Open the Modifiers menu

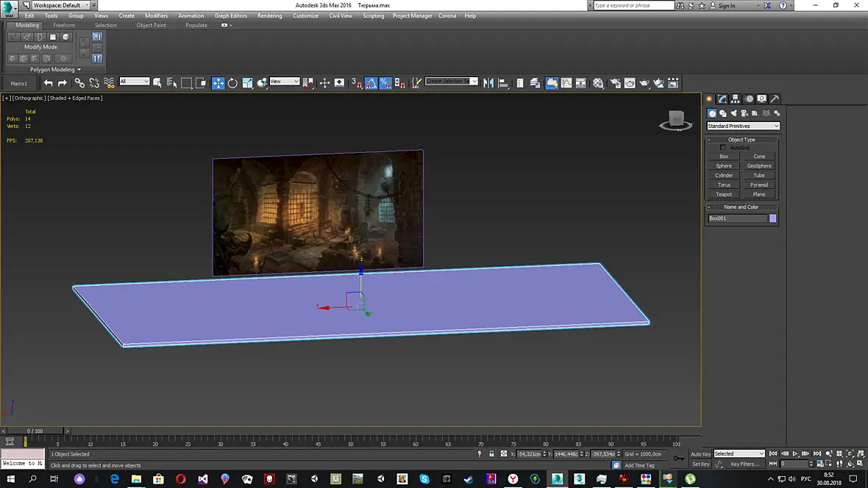pyautogui.click(x=156, y=15)
